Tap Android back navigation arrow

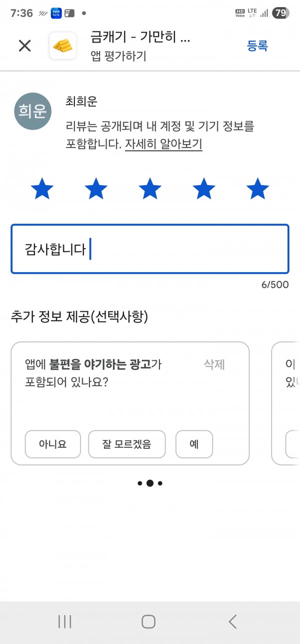coord(232,621)
